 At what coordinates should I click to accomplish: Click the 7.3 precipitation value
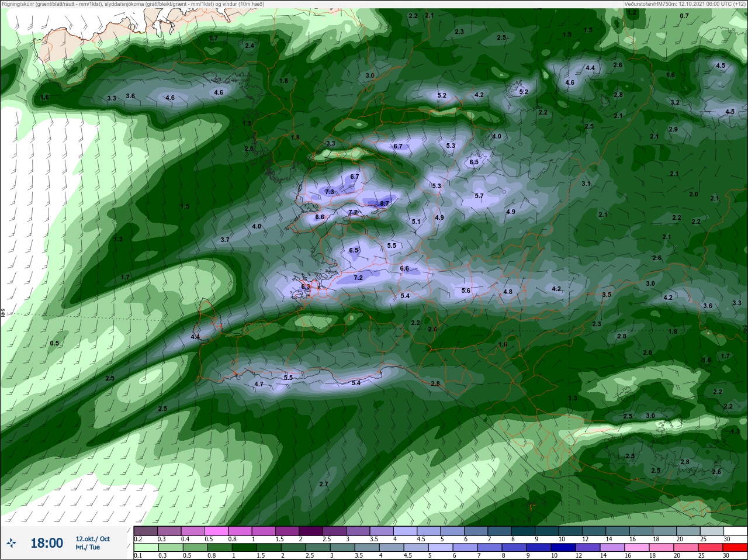click(x=330, y=192)
